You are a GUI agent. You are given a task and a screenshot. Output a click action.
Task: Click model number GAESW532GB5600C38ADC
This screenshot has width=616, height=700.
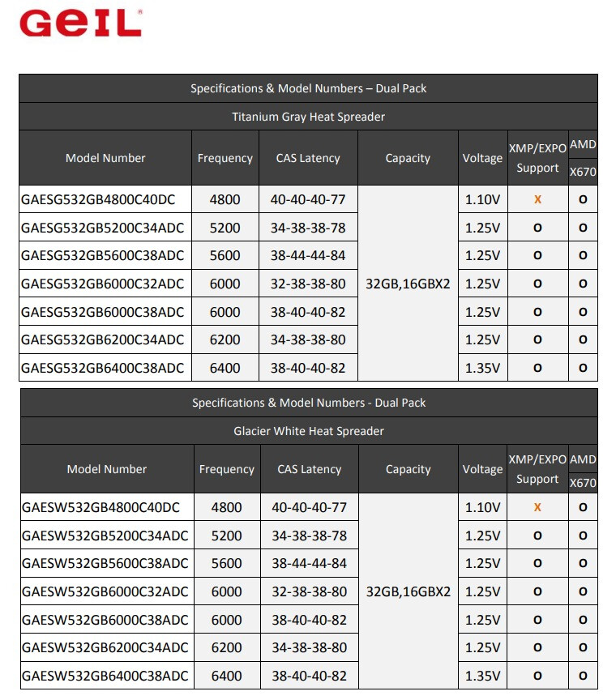[105, 563]
